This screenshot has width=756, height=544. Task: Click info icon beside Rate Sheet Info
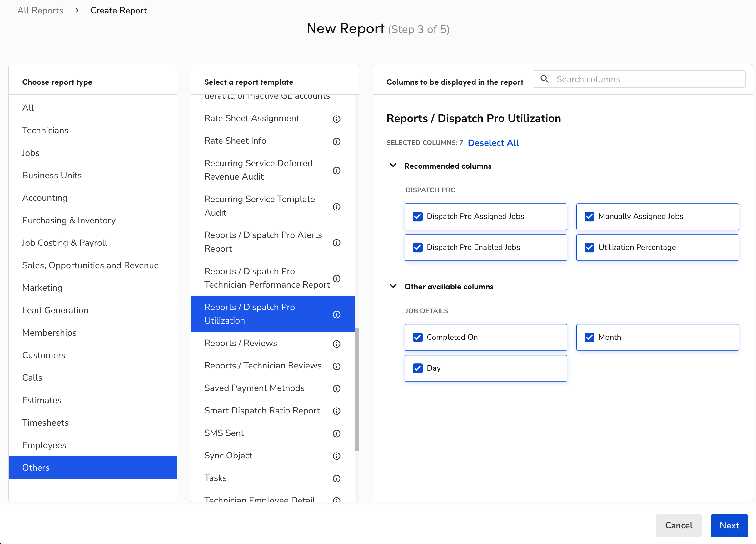[x=336, y=141]
